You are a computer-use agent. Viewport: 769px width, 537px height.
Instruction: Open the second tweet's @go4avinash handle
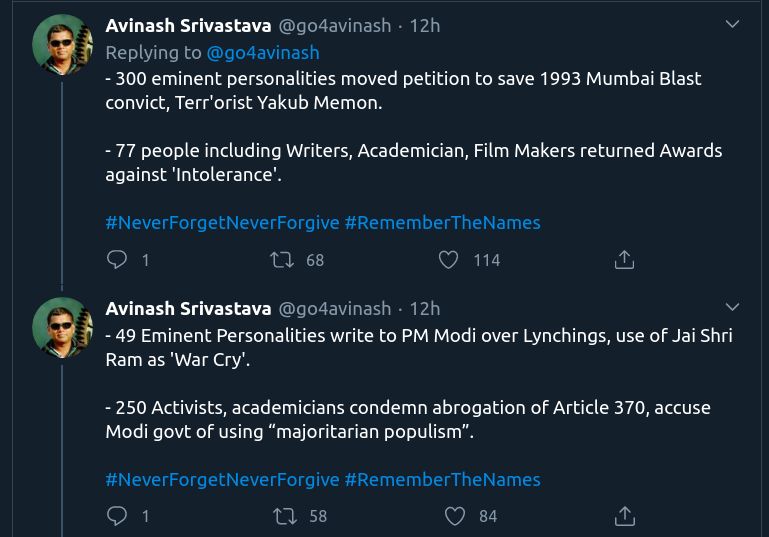(334, 308)
